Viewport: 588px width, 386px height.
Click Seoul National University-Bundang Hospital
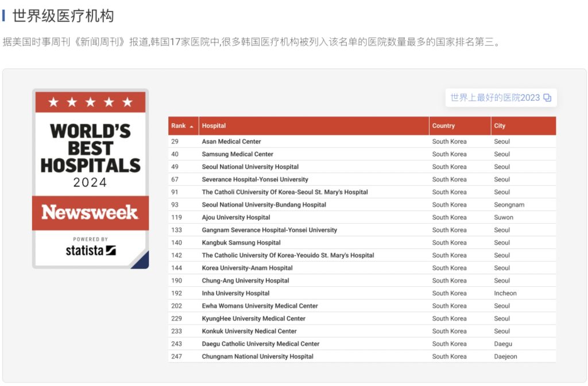(x=264, y=205)
